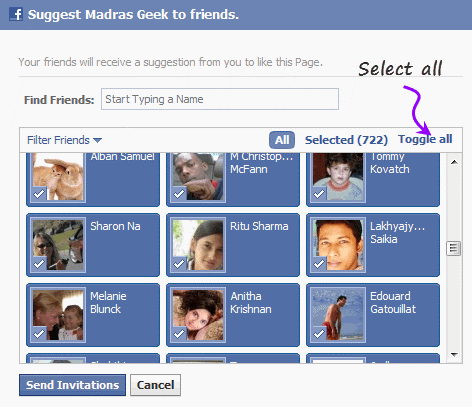
Task: Select Anitha Krishnan's profile thumbnail
Action: point(198,315)
